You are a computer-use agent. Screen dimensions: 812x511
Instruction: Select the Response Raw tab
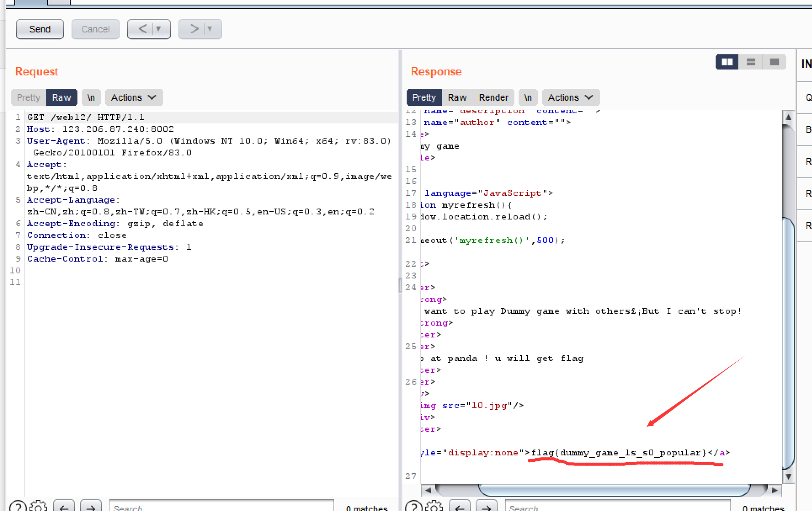(x=457, y=97)
